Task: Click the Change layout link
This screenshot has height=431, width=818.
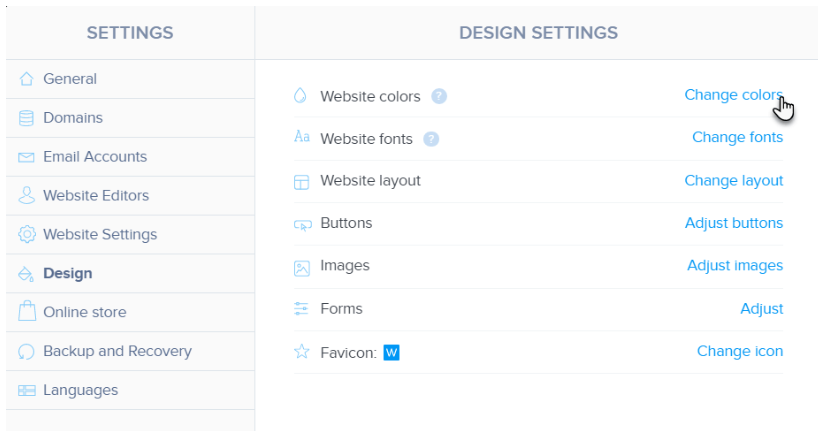Action: [x=733, y=181]
